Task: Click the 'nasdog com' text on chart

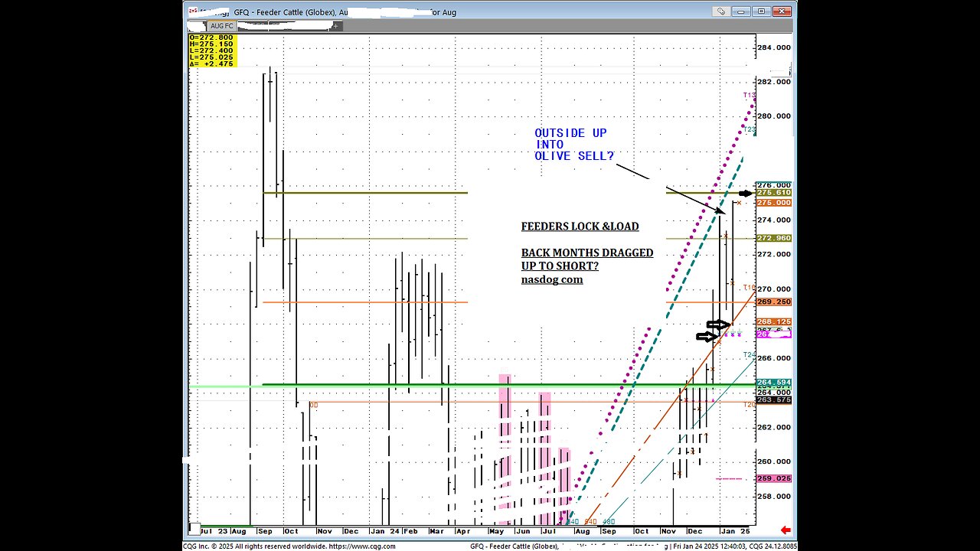Action: click(x=552, y=279)
